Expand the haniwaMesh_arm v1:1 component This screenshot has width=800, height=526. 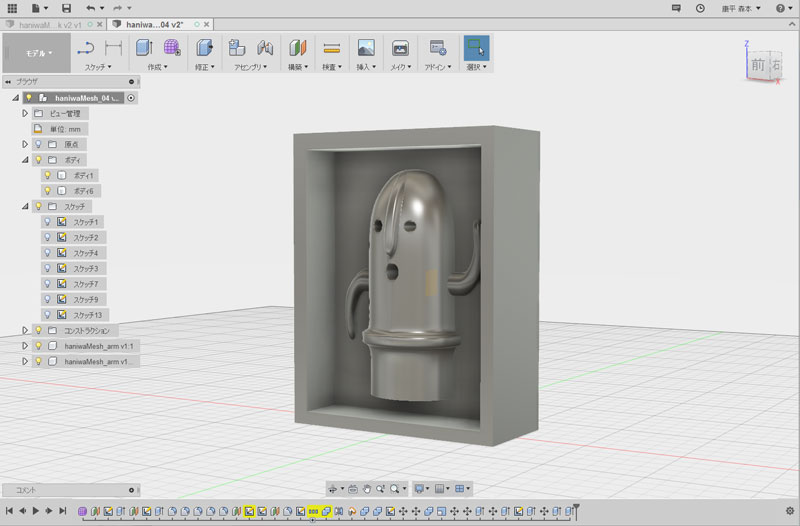(x=24, y=346)
